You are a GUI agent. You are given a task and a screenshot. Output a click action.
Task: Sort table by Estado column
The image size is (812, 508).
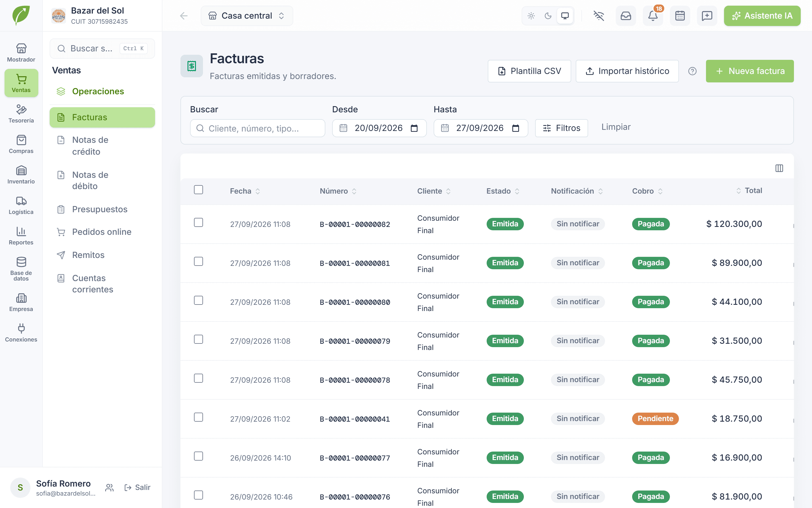tap(503, 191)
